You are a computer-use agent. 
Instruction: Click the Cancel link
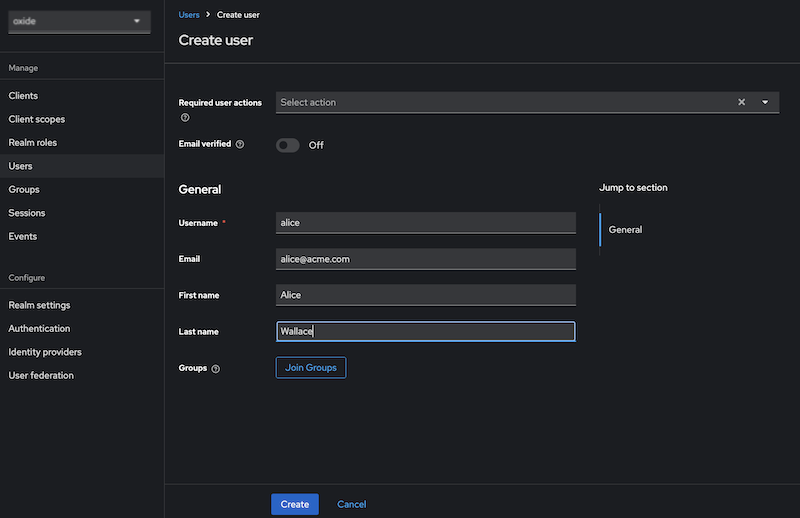click(351, 504)
